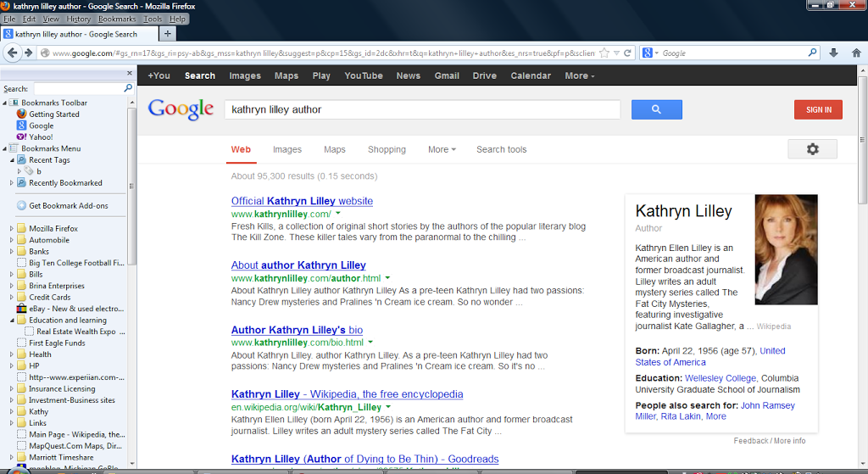The height and width of the screenshot is (474, 868).
Task: Open the Tools menu
Action: (x=153, y=19)
